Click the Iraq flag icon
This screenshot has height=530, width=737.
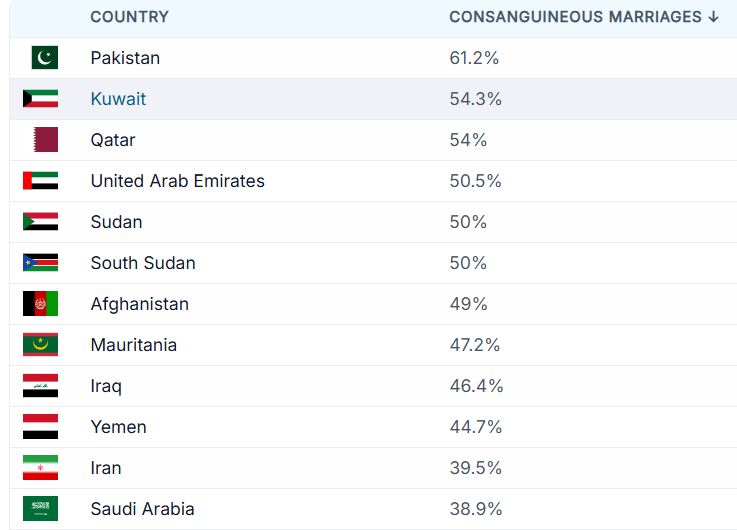coord(40,386)
